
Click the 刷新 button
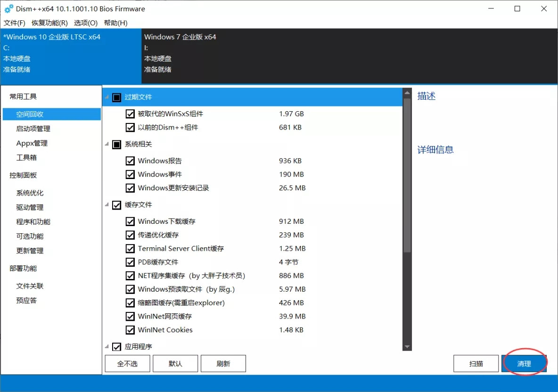(x=223, y=364)
